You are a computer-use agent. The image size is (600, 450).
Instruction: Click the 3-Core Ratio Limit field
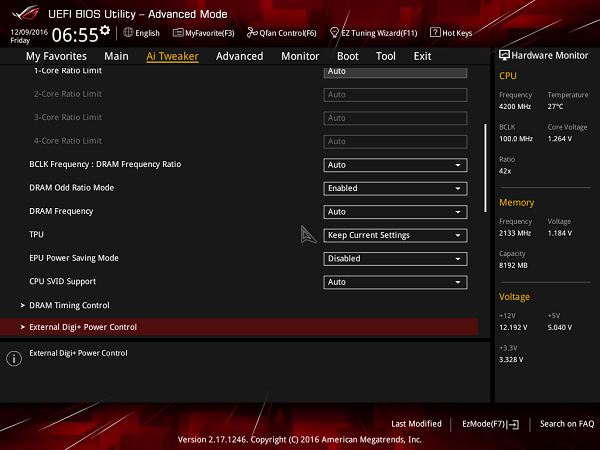point(395,118)
